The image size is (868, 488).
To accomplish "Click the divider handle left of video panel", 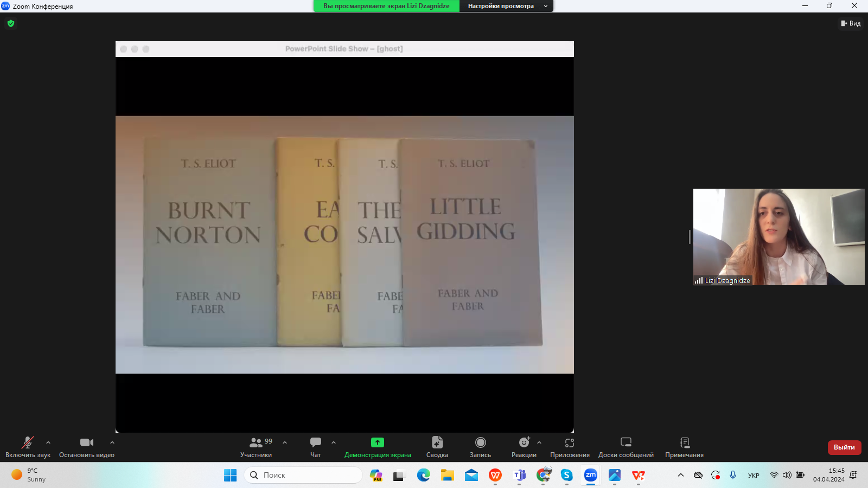I will point(690,236).
